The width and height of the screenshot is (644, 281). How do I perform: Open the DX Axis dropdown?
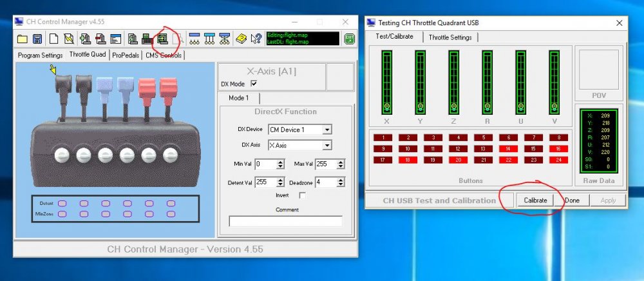pos(327,146)
